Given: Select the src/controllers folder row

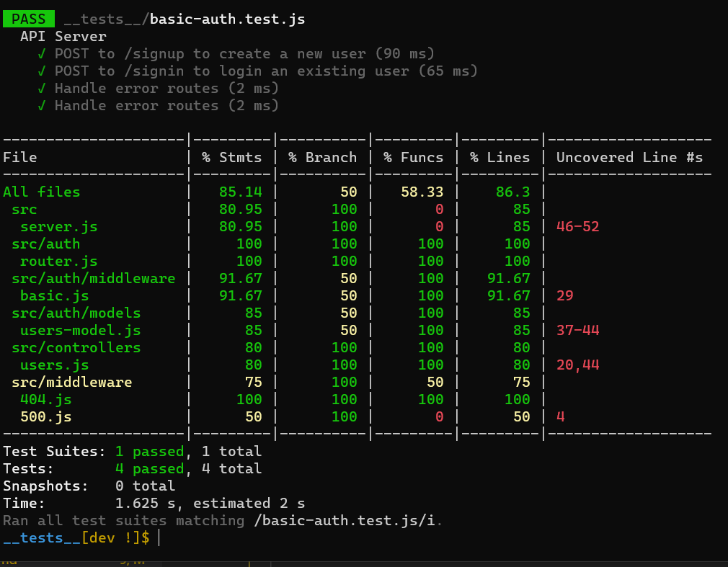Looking at the screenshot, I should click(x=76, y=347).
